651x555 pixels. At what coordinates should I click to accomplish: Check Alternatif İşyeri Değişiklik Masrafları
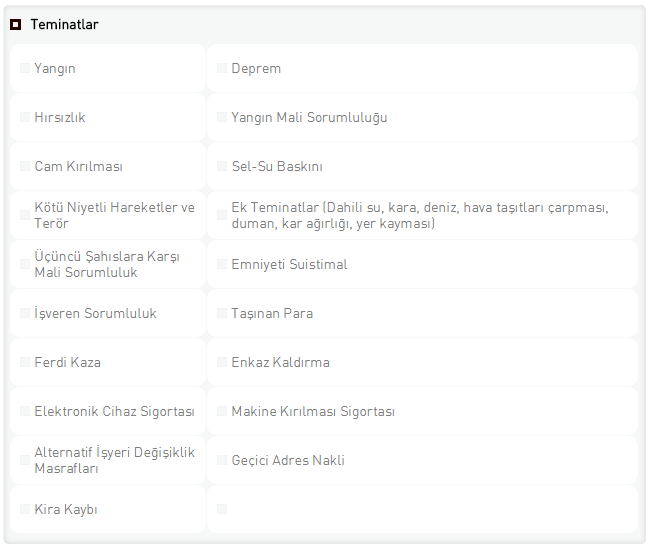25,460
